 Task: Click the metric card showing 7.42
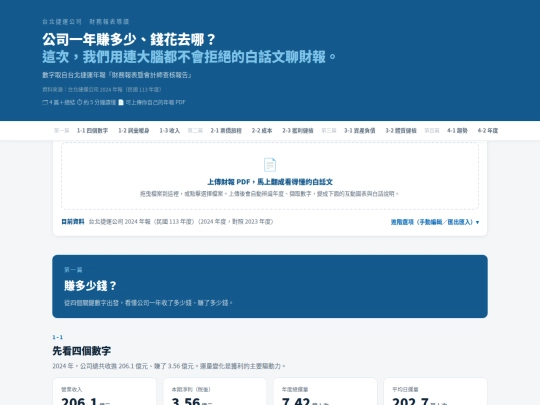[x=325, y=392]
